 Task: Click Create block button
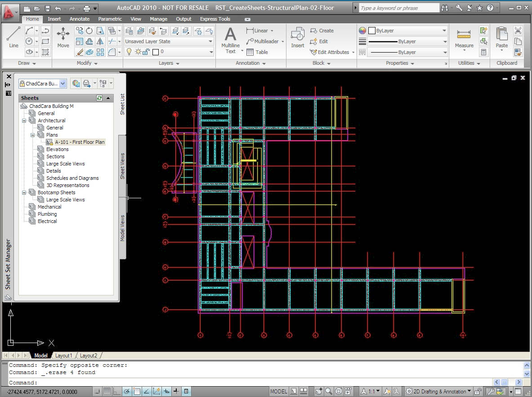[322, 31]
